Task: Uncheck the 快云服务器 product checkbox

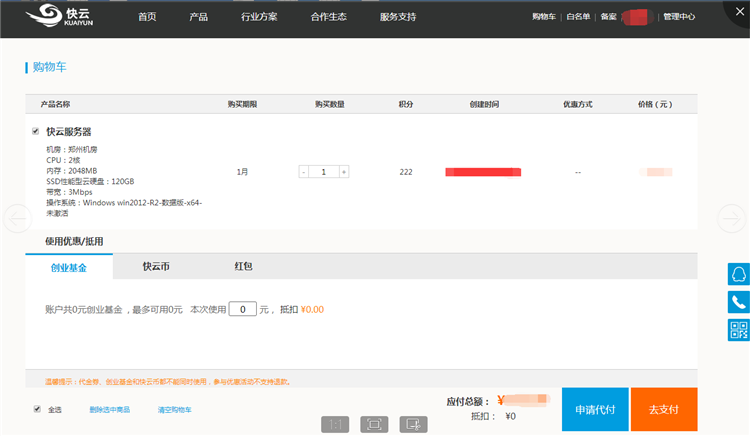Action: click(36, 131)
